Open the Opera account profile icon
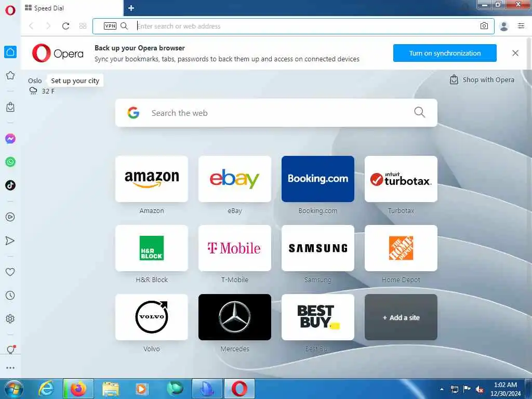This screenshot has width=532, height=399. pos(504,26)
